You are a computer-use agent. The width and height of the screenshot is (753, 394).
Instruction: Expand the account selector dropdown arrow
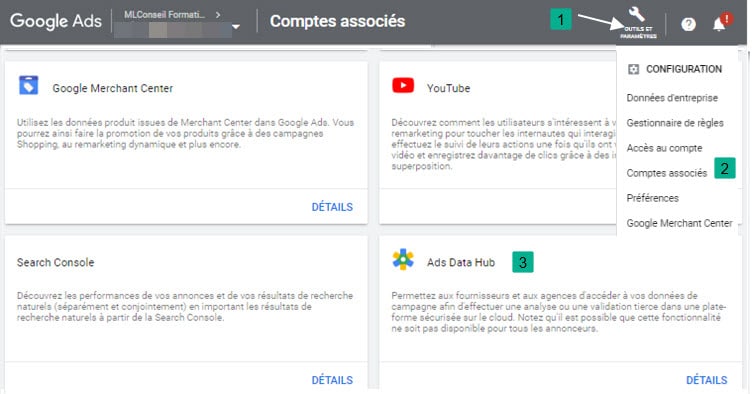tap(236, 27)
